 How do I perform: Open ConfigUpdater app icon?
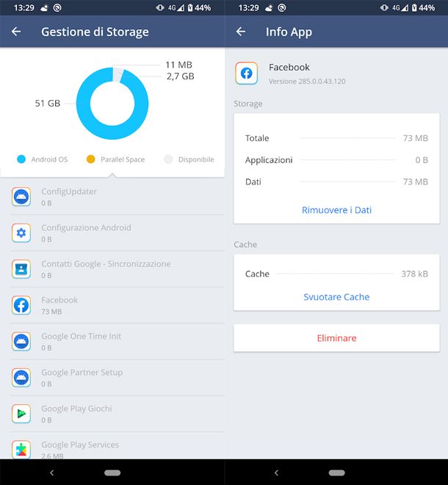pos(21,196)
